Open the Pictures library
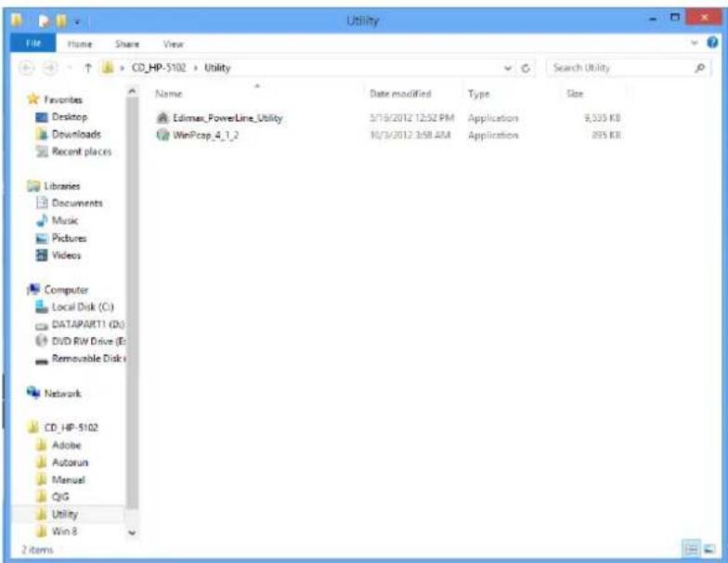Viewport: 728px width, 563px height. click(x=69, y=238)
